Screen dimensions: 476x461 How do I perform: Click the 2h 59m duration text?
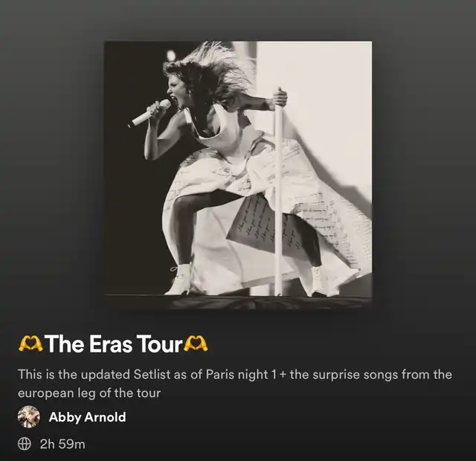[62, 444]
